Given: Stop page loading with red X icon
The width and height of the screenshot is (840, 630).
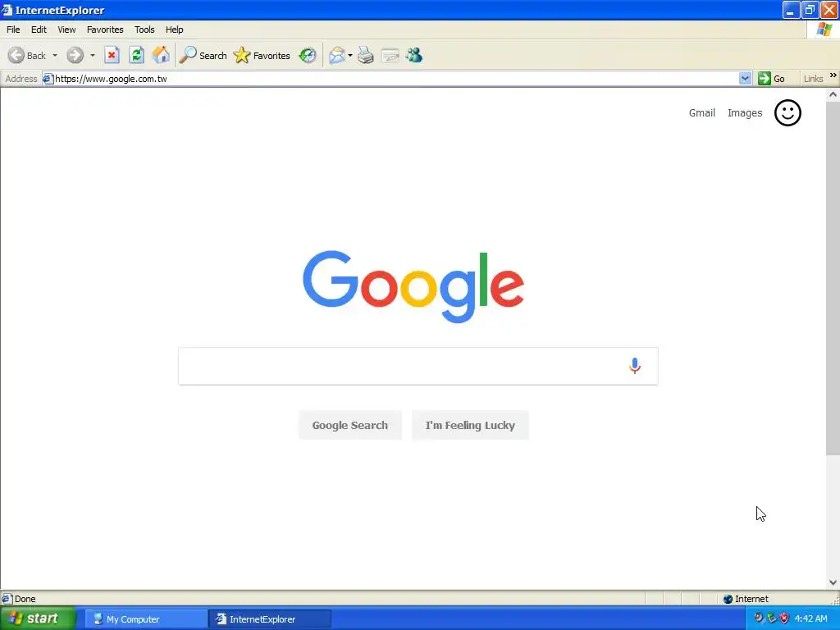Looking at the screenshot, I should pyautogui.click(x=112, y=55).
